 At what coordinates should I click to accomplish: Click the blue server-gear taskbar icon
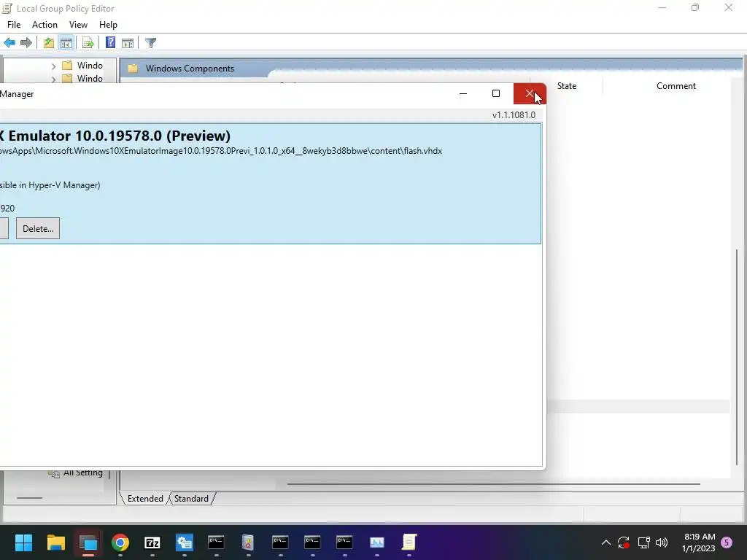coord(185,542)
